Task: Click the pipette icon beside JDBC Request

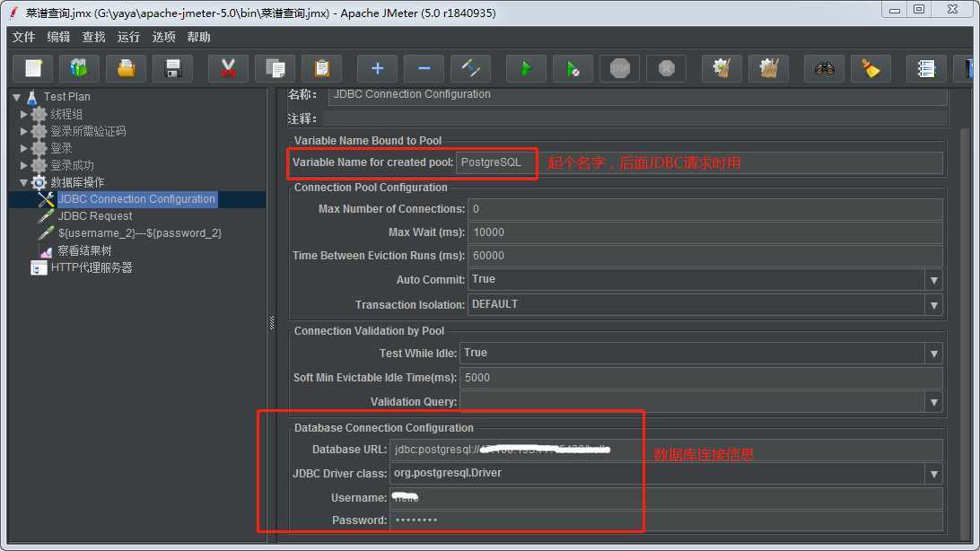Action: (46, 216)
